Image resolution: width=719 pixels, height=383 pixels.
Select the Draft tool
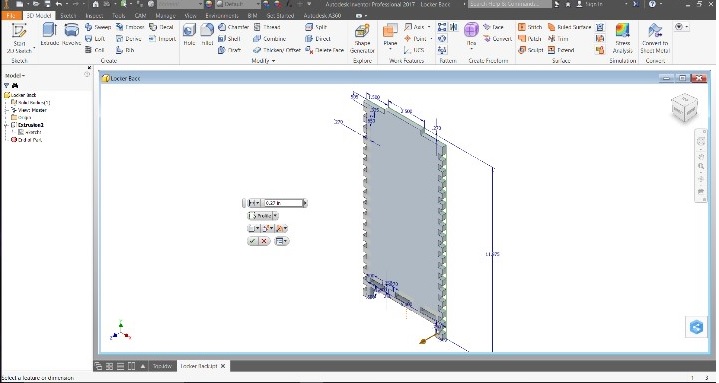229,50
